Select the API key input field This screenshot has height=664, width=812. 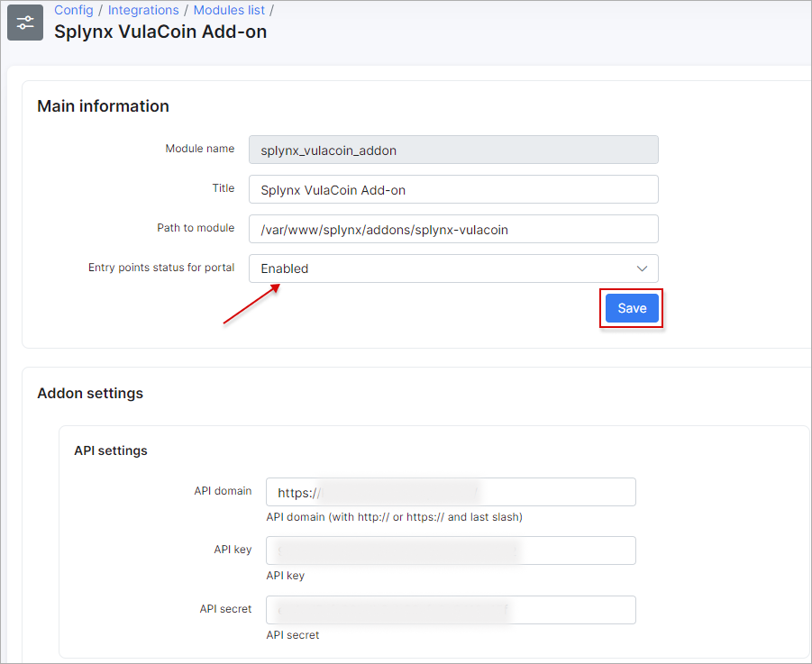pos(451,550)
